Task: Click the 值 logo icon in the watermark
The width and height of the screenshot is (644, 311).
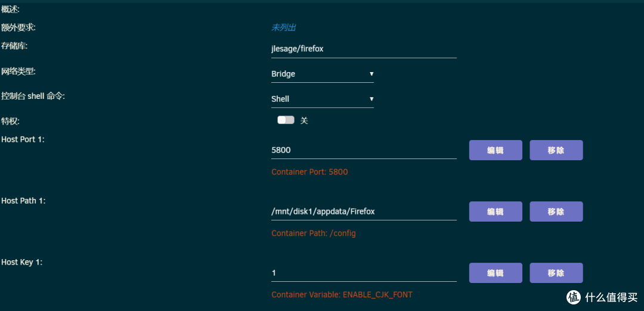Action: [x=574, y=297]
